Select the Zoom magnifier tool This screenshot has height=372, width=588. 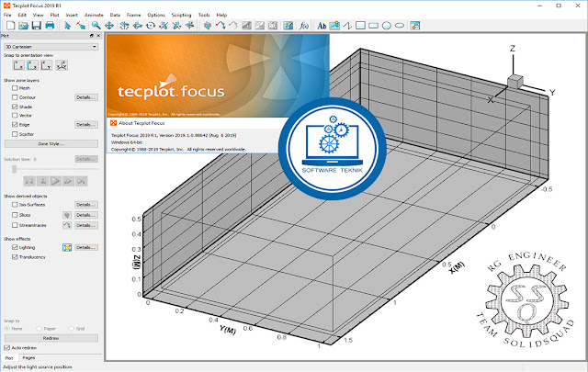click(96, 26)
